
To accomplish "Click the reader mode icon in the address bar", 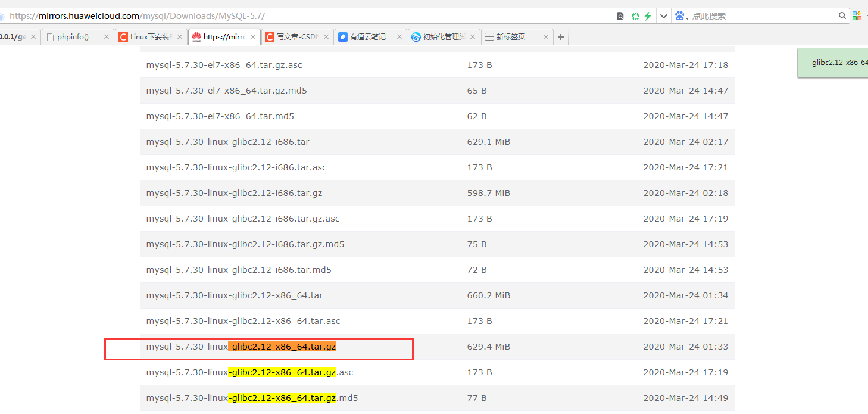I will 620,16.
